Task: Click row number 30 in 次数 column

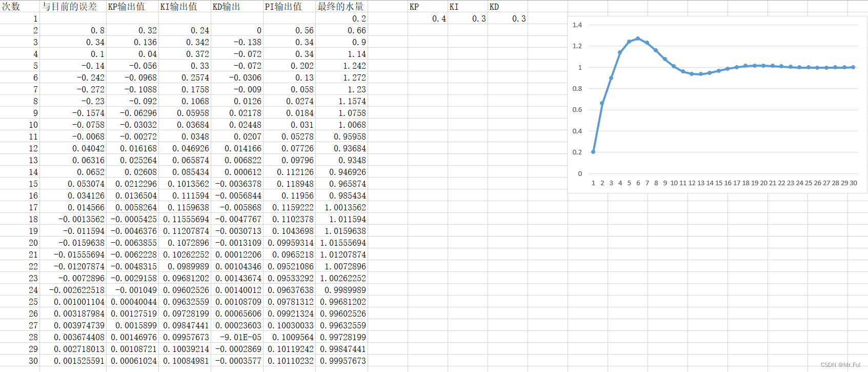Action: (x=19, y=361)
